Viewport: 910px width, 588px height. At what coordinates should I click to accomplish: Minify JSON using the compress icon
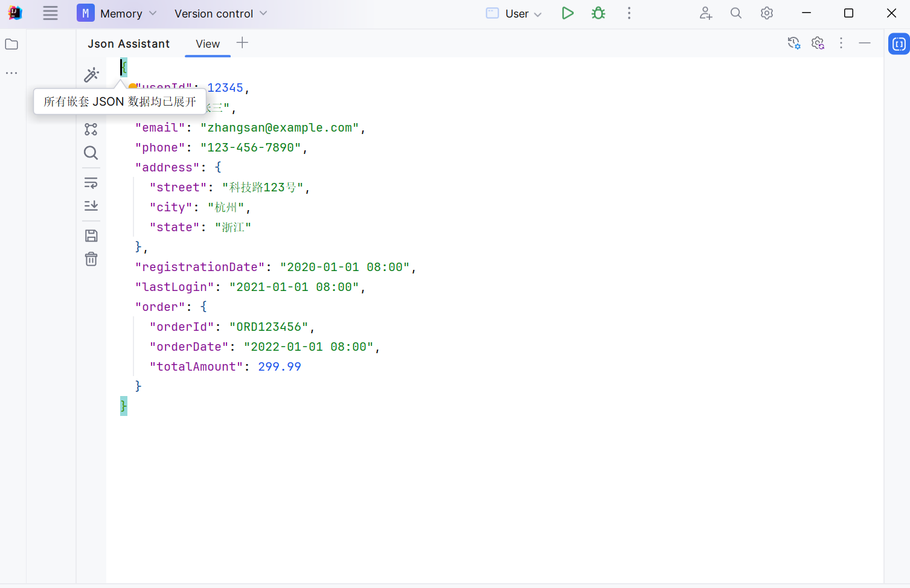91,182
